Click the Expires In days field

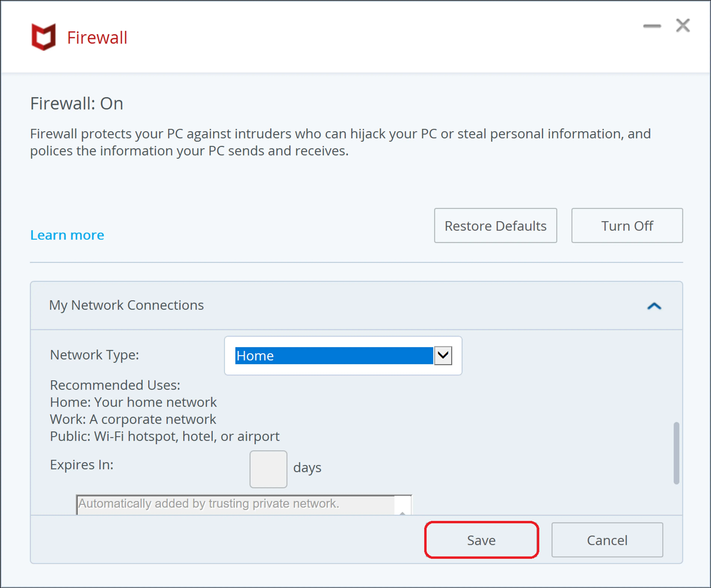(x=268, y=469)
